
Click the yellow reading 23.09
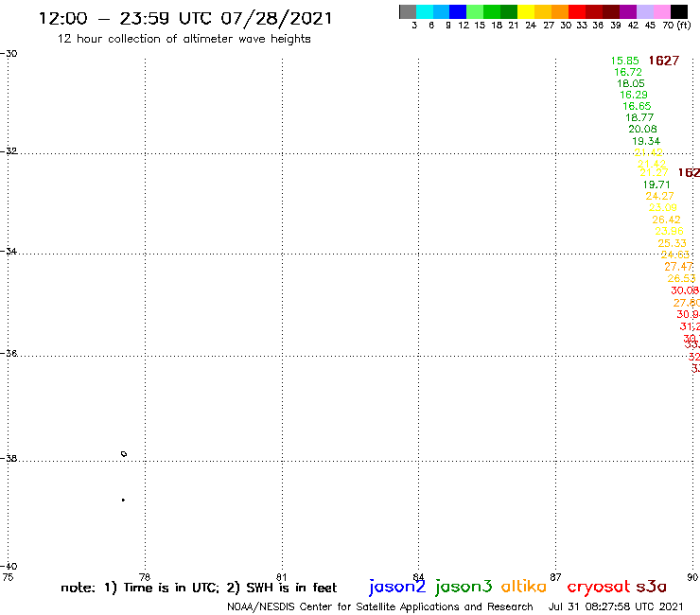pos(662,207)
